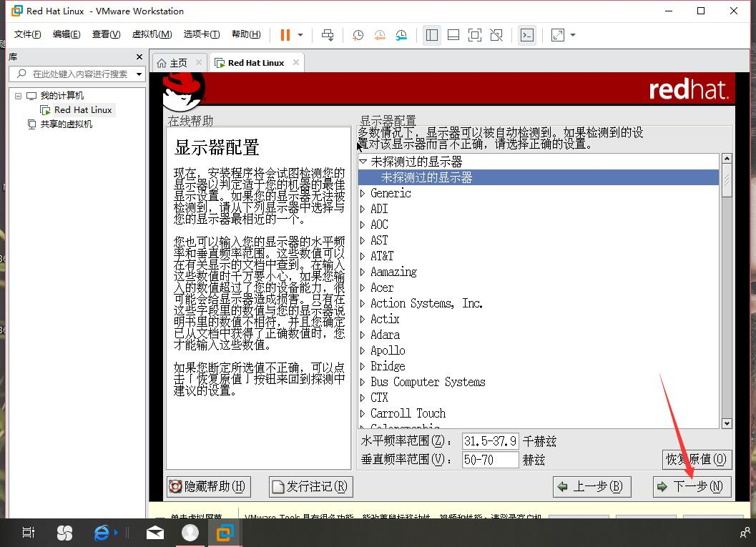Enter full screen mode via toolbar icon

pos(475,35)
